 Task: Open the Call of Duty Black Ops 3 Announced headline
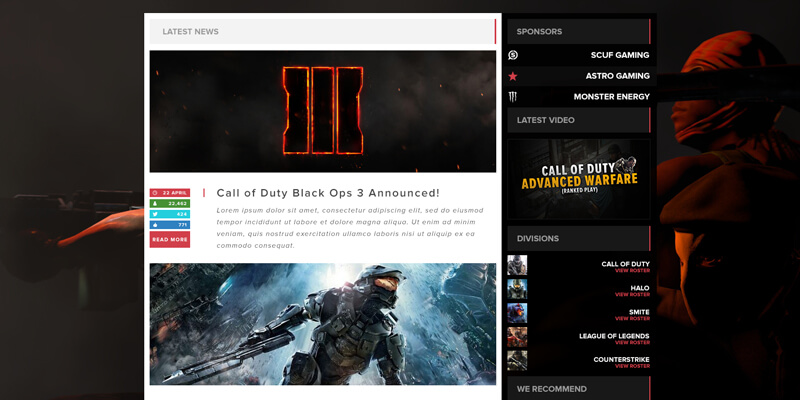click(328, 193)
